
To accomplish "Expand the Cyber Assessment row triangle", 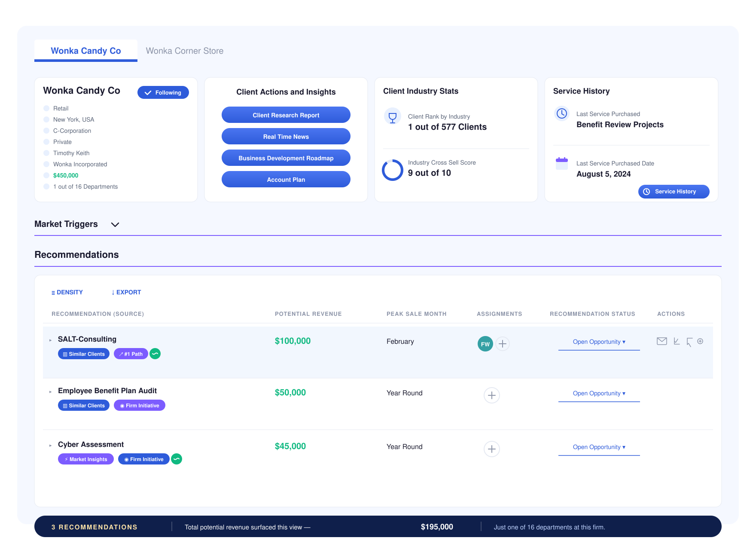I will (x=50, y=446).
